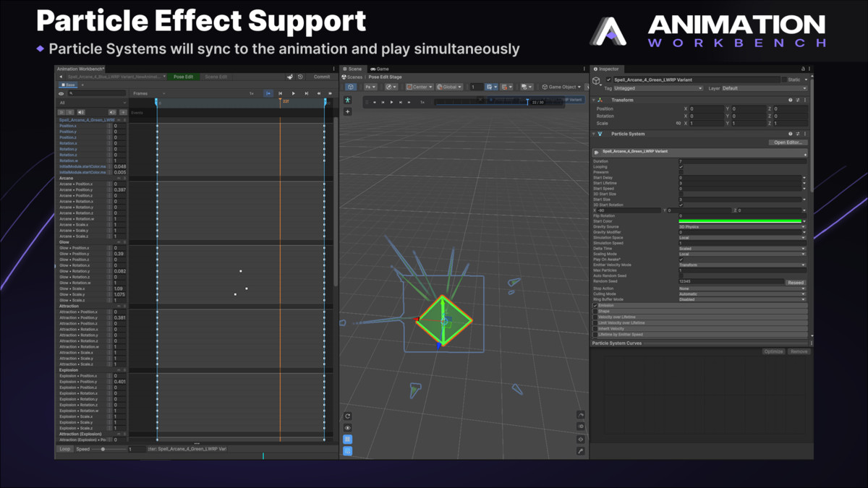Click the scale constrain proportions link icon
This screenshot has width=868, height=488.
[678, 124]
